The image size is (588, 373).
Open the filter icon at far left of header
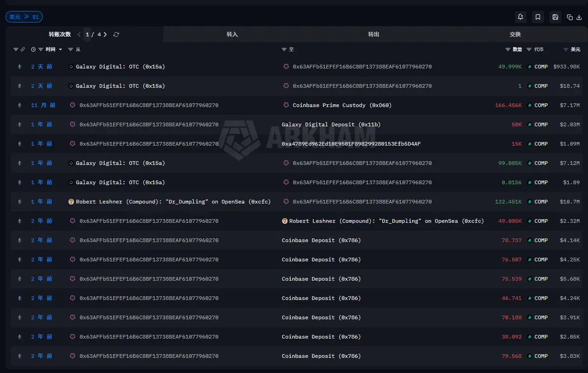[x=16, y=50]
